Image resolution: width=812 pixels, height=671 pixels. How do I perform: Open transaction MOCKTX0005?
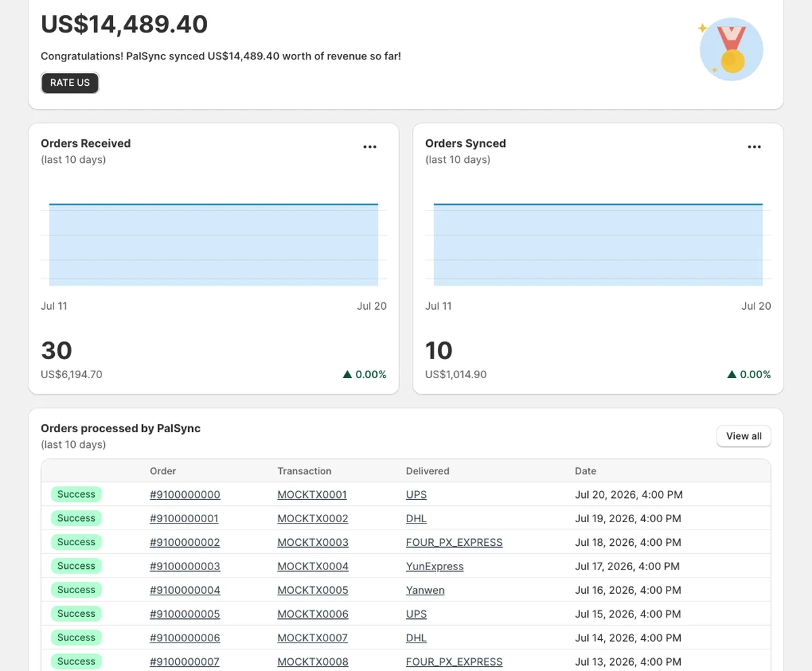pos(313,590)
